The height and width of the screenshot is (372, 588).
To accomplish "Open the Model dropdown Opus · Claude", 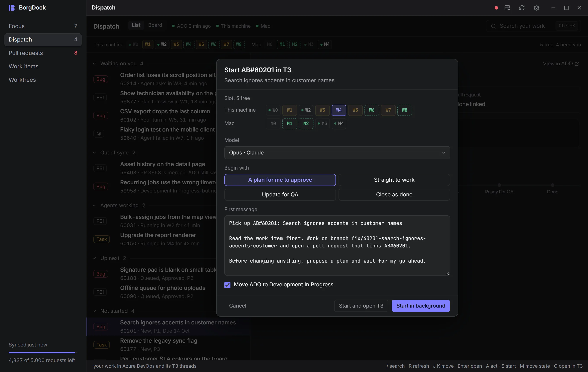I will 337,153.
